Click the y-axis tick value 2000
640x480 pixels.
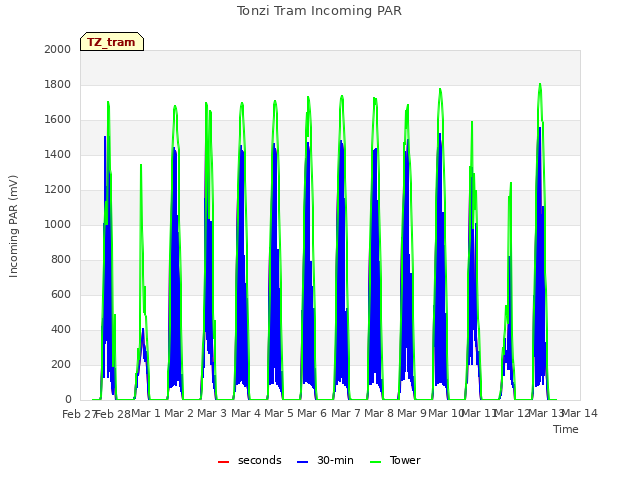point(58,49)
